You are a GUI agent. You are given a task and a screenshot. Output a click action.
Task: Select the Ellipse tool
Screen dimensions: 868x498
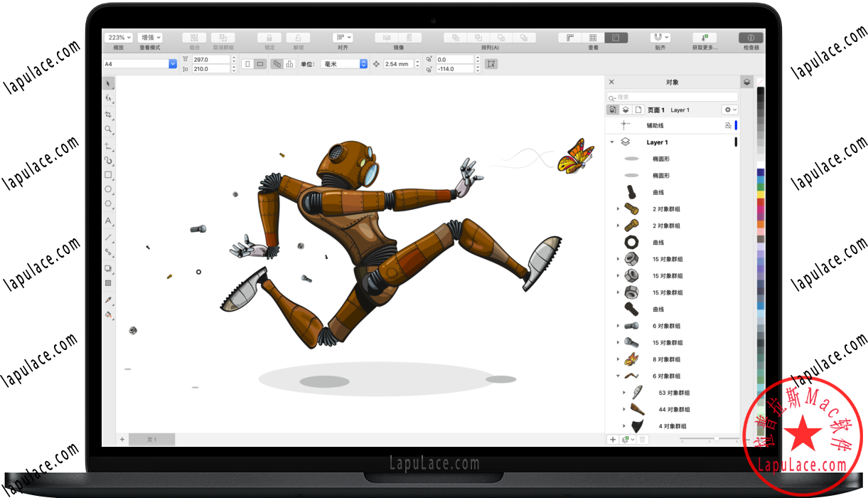point(108,189)
